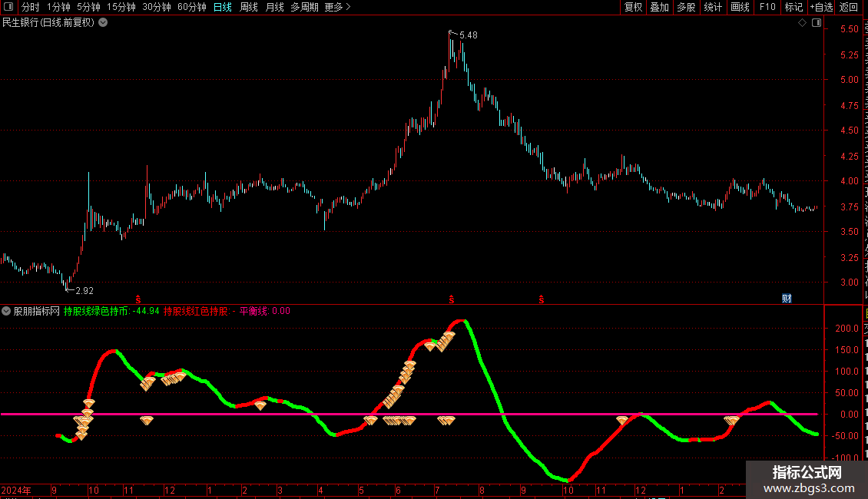Viewport: 868px width, 499px height.
Task: Switch to 周线 weekly chart
Action: 249,7
